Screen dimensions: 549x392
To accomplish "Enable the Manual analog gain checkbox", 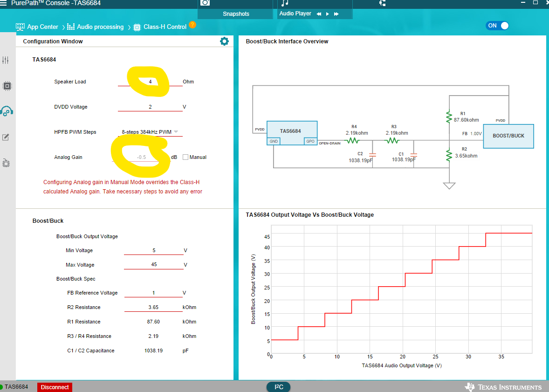I will tap(185, 157).
